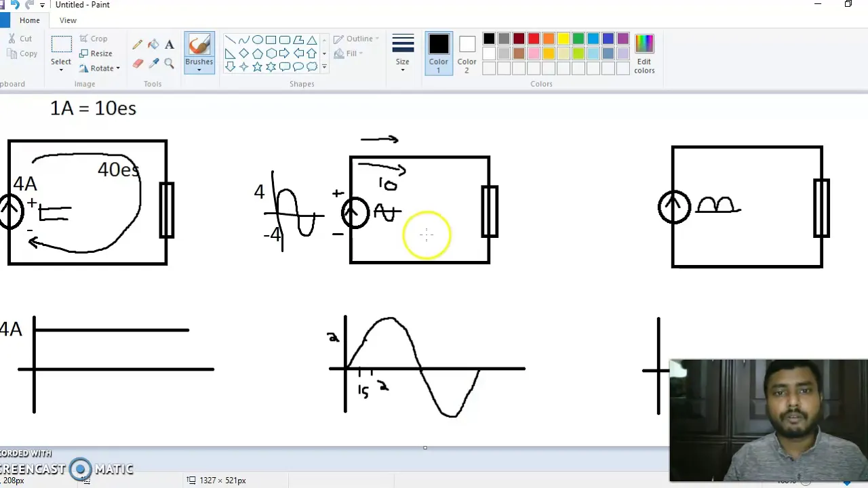
Task: Choose the Left arrow shape
Action: coord(298,54)
